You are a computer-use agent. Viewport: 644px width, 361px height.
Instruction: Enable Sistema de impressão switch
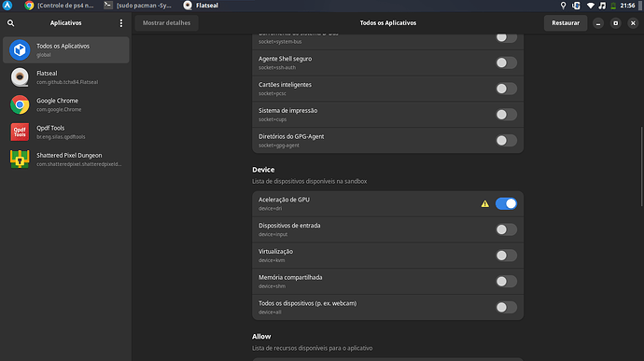click(506, 115)
